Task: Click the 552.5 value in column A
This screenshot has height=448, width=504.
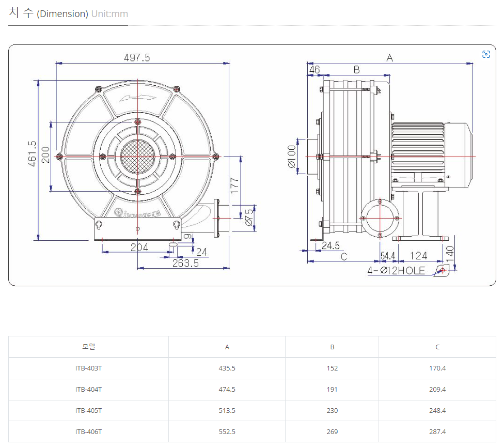Action: pos(227,432)
